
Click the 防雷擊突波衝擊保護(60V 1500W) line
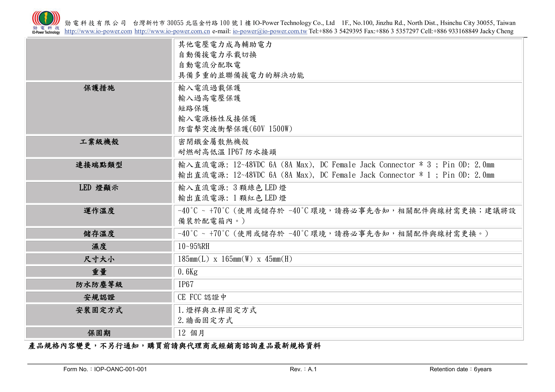[235, 129]
